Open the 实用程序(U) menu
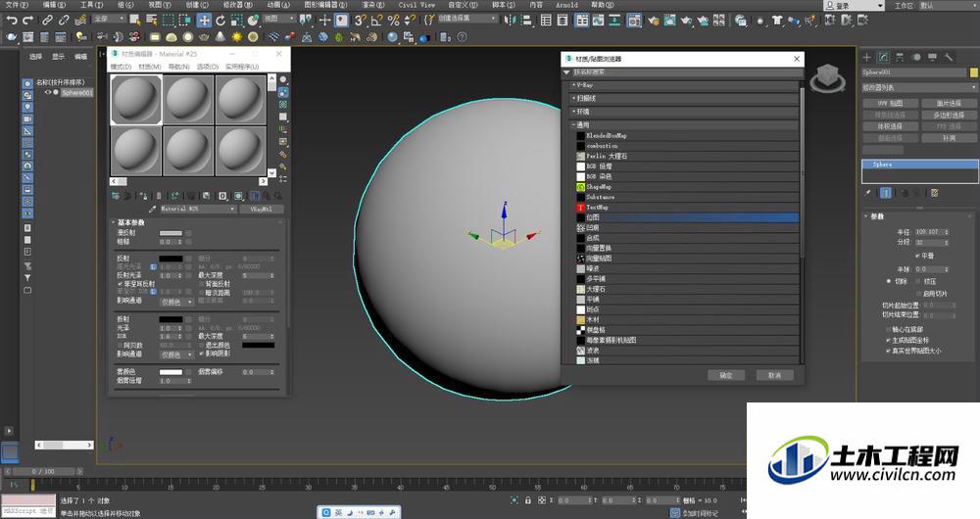 [x=242, y=67]
